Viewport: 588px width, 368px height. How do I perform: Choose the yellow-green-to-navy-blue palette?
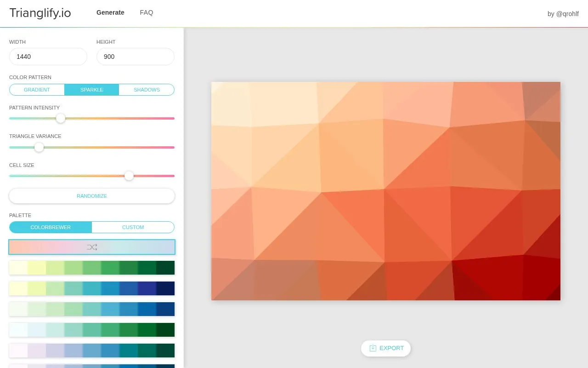tap(92, 288)
